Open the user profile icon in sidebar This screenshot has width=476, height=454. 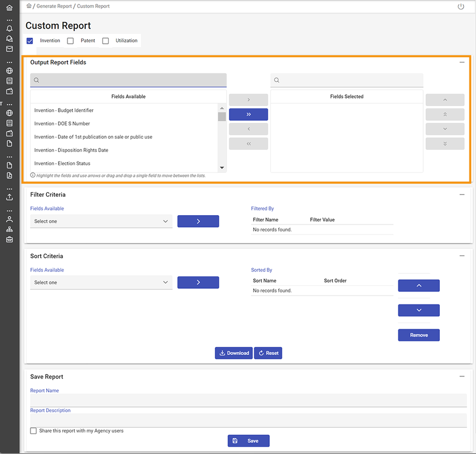coord(9,219)
